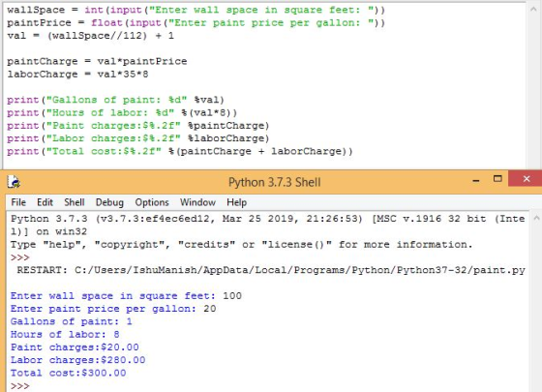This screenshot has width=542, height=392.
Task: Click the print 'Total cost' code line
Action: click(x=180, y=151)
